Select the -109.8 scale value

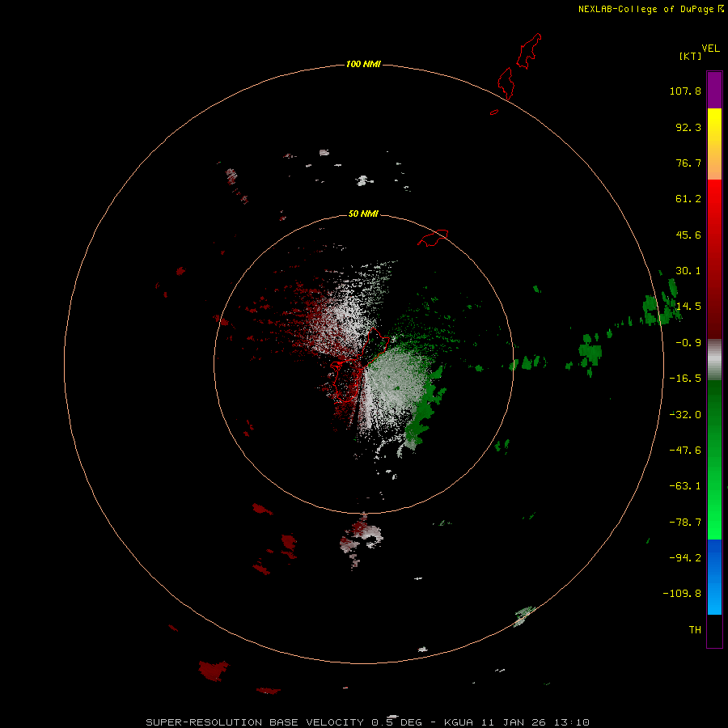tap(682, 594)
